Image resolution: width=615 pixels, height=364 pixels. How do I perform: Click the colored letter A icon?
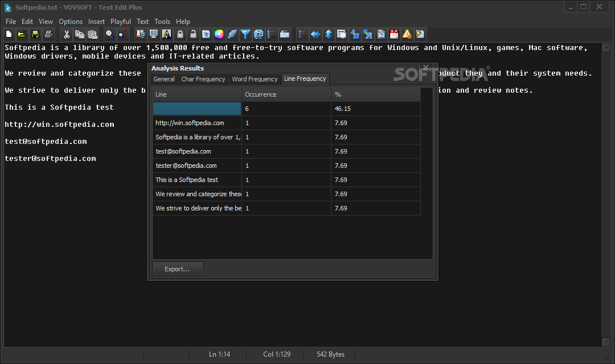167,35
